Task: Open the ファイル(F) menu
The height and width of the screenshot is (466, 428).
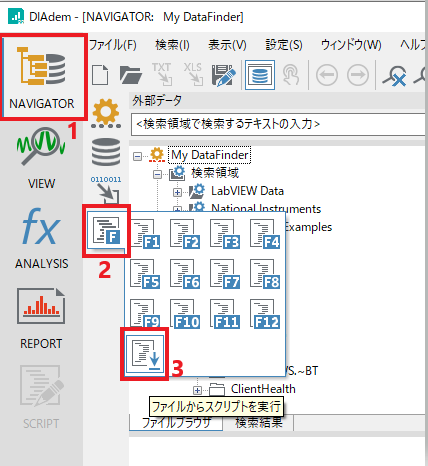Action: click(x=113, y=45)
